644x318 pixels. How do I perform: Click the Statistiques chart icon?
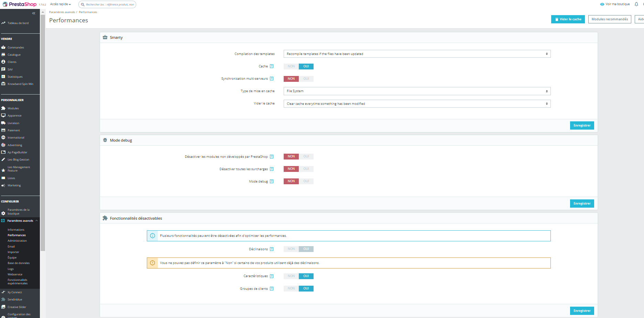pos(3,77)
